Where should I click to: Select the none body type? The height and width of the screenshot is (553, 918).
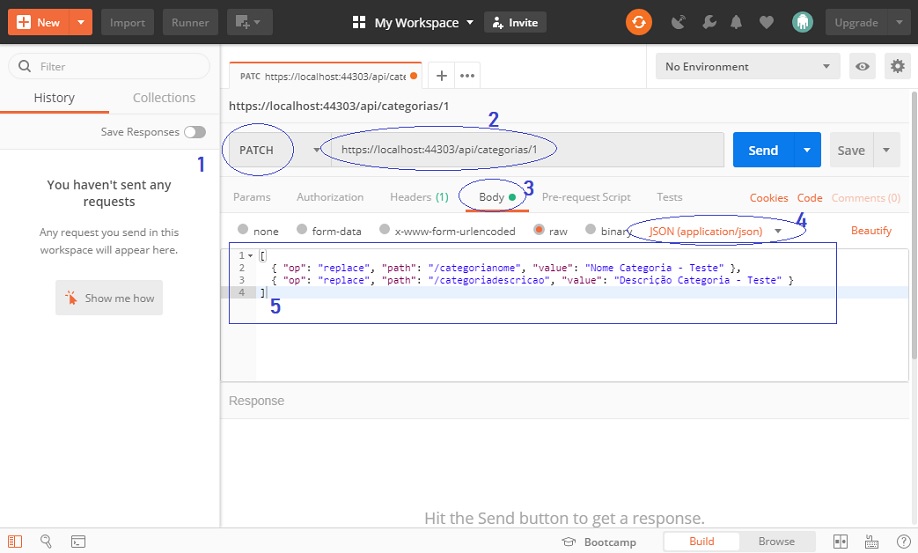(x=242, y=229)
